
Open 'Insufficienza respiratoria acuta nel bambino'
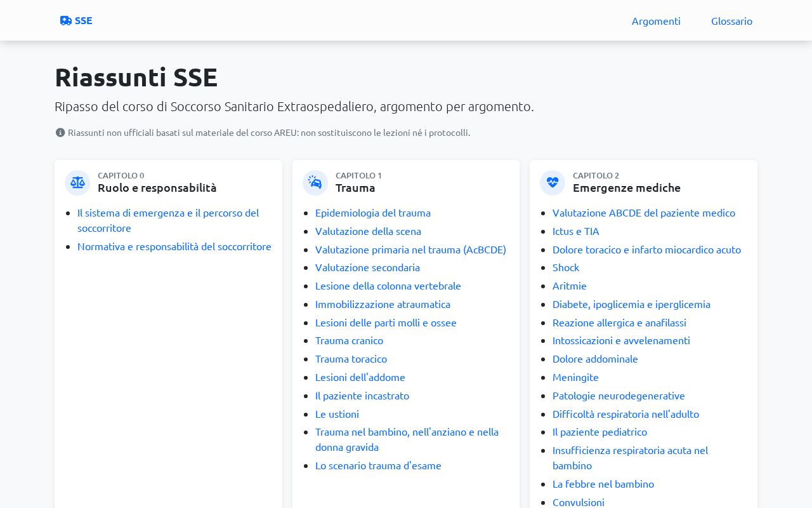[x=630, y=458]
